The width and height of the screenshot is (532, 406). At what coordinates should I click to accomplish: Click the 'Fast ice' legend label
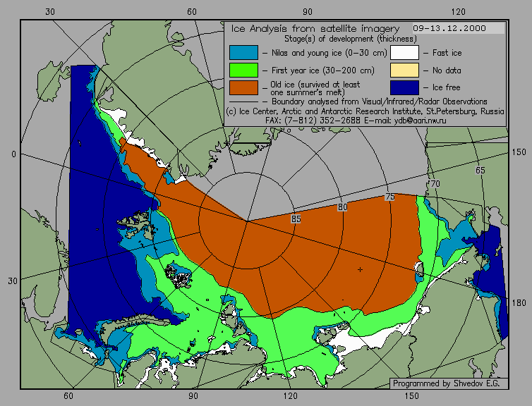[447, 53]
